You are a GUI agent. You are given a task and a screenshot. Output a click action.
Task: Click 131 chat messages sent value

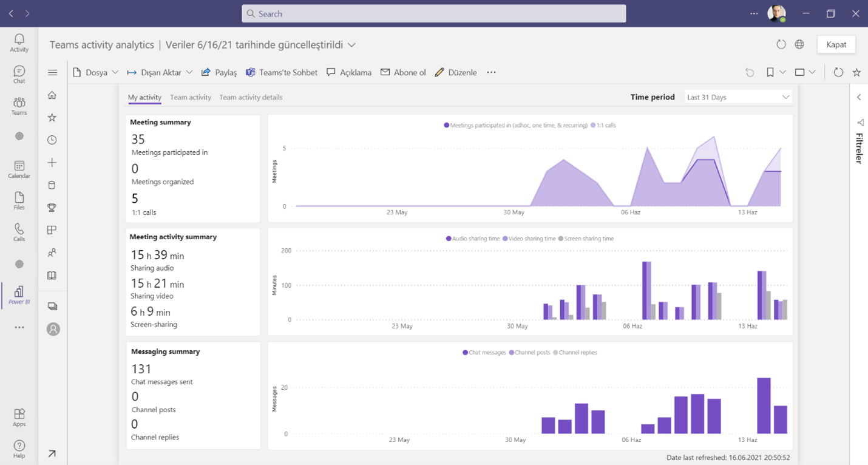(x=141, y=369)
